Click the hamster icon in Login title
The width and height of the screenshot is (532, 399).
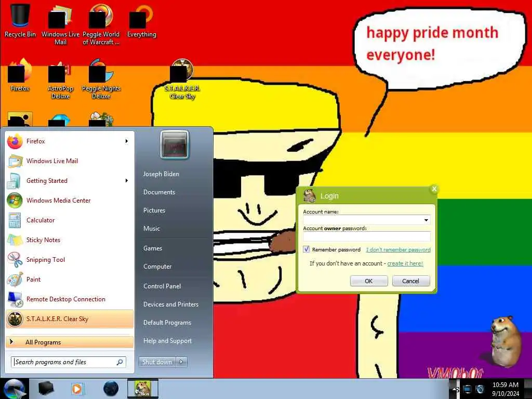(309, 196)
